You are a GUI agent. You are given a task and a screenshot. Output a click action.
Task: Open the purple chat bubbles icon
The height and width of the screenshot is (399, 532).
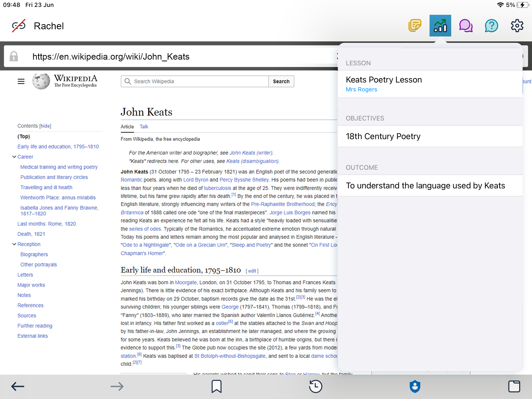click(466, 26)
